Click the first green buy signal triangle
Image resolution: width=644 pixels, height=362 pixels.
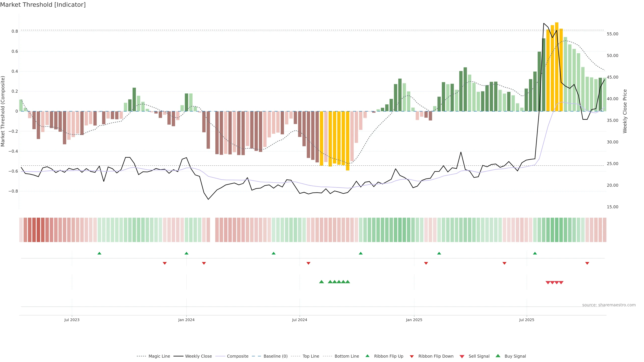point(321,282)
